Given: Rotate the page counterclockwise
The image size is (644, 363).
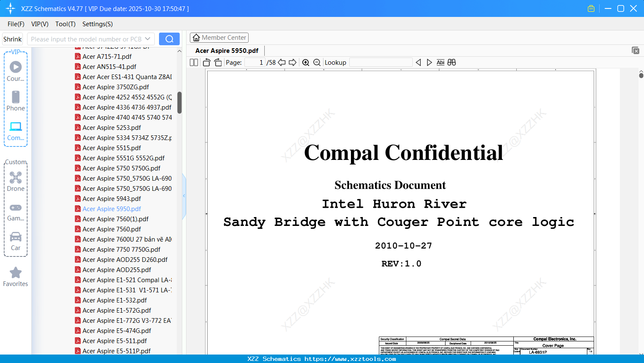Looking at the screenshot, I should pos(207,63).
